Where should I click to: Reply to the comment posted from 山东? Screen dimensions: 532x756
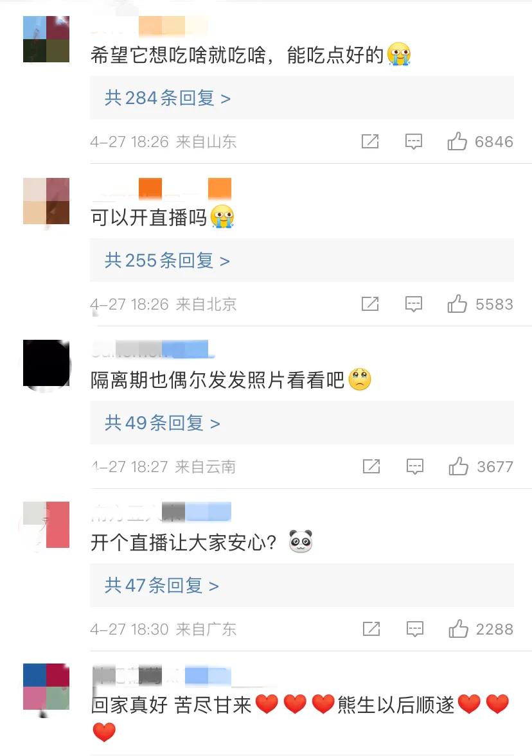click(x=413, y=142)
